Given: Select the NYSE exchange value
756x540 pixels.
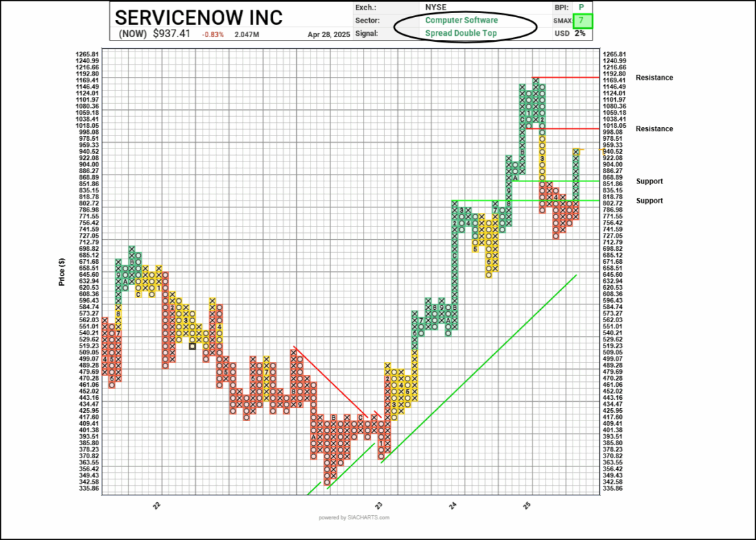Looking at the screenshot, I should point(435,8).
